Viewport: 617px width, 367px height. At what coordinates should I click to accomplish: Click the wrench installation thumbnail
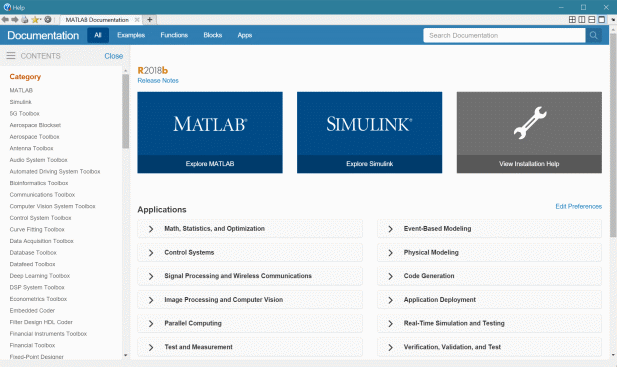pyautogui.click(x=529, y=124)
